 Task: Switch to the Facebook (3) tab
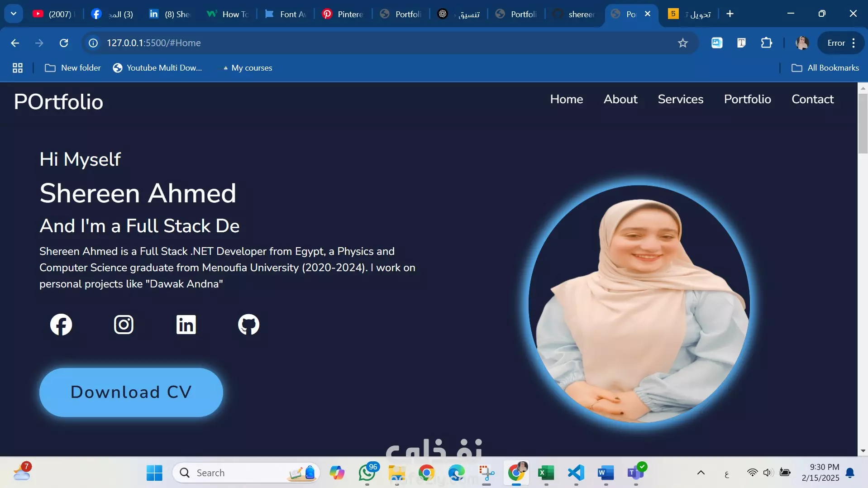coord(113,14)
